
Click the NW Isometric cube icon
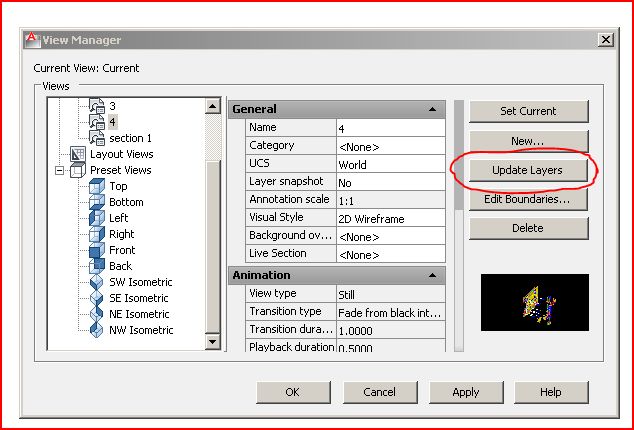click(x=97, y=330)
